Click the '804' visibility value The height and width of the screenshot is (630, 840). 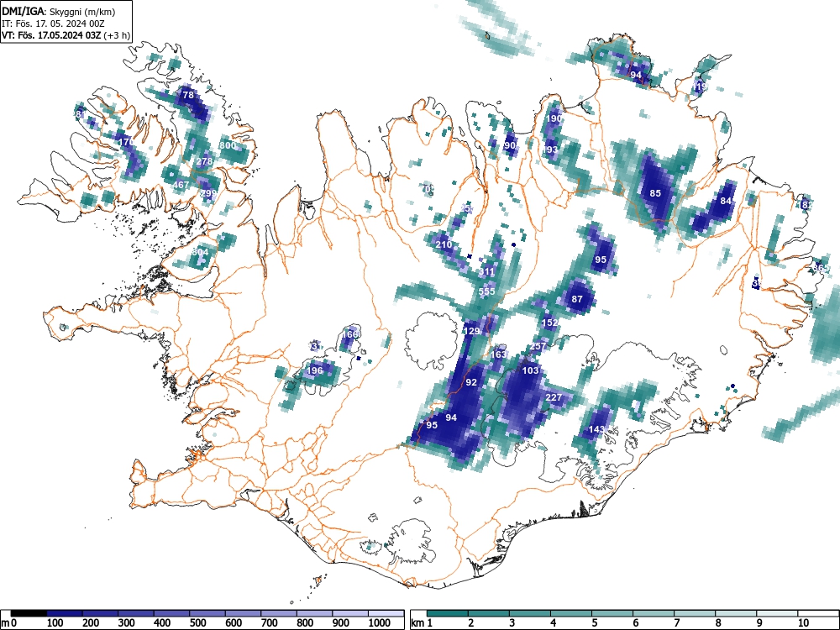click(200, 252)
